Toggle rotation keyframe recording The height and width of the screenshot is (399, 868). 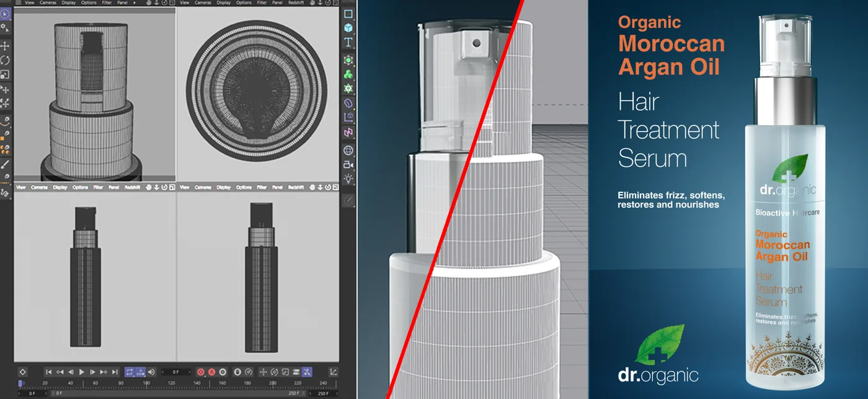(x=274, y=372)
